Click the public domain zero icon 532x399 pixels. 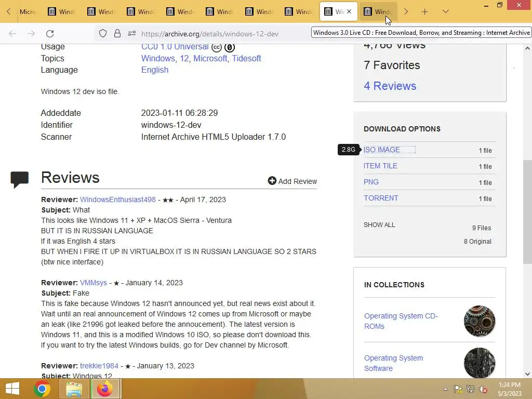[230, 47]
